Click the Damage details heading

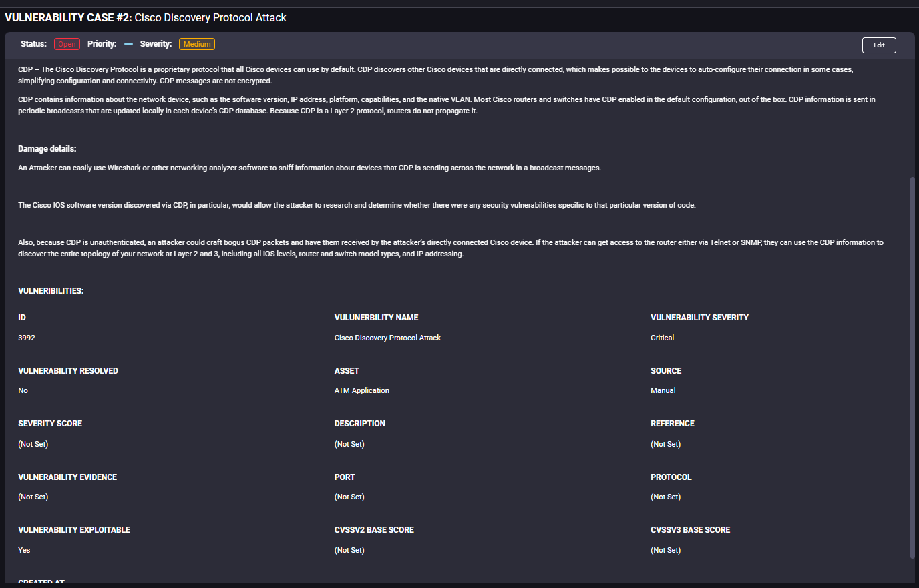(x=47, y=149)
